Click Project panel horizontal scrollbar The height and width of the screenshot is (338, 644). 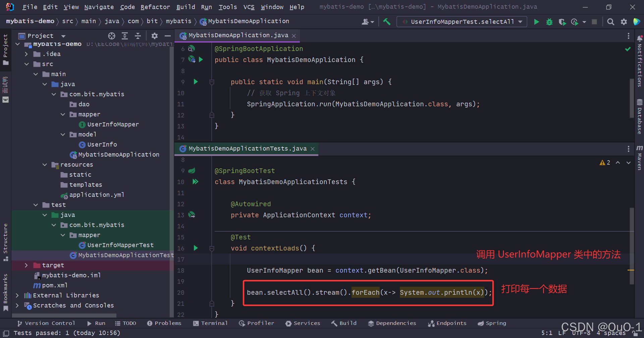[64, 316]
